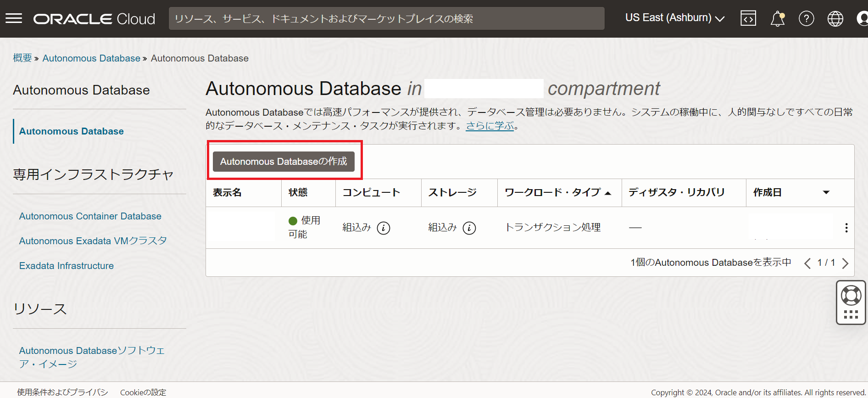The image size is (868, 398).
Task: Select Autonomous Database in the sidebar
Action: 71,131
